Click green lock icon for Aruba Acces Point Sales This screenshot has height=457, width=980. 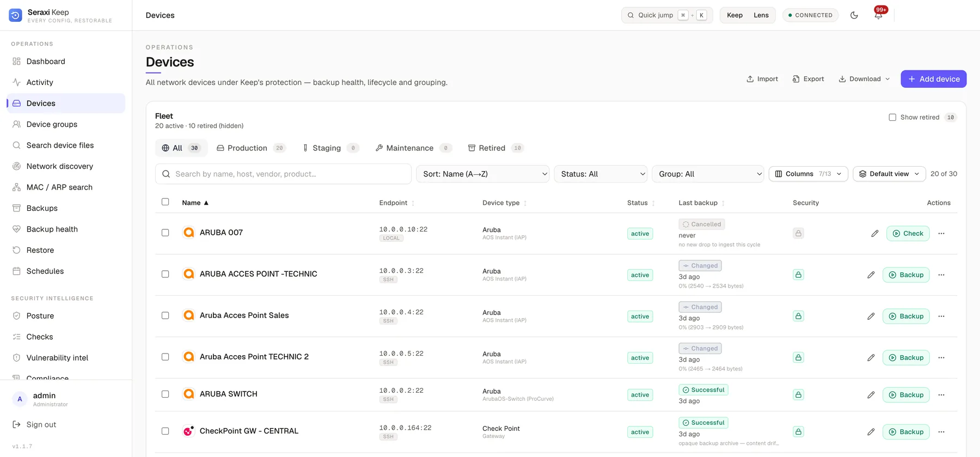pyautogui.click(x=798, y=316)
